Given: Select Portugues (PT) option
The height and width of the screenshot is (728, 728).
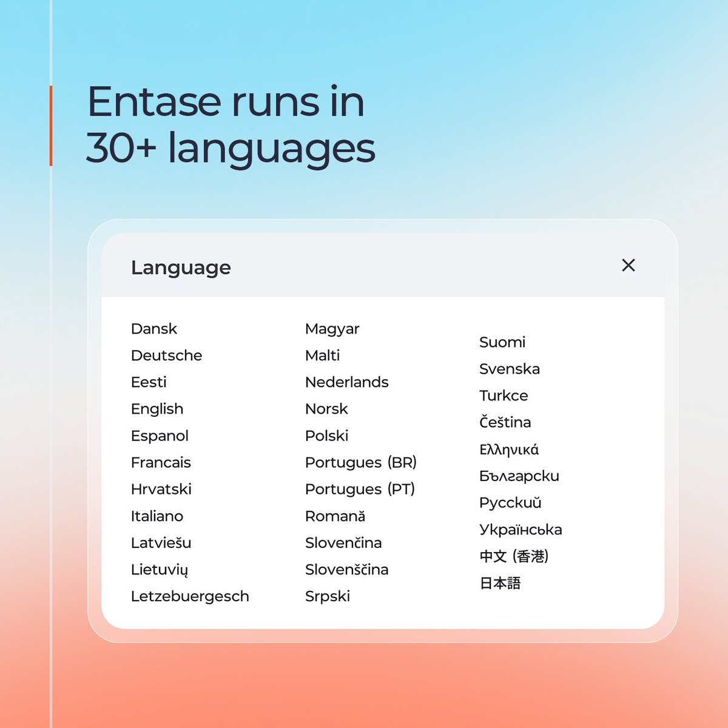Looking at the screenshot, I should [360, 490].
